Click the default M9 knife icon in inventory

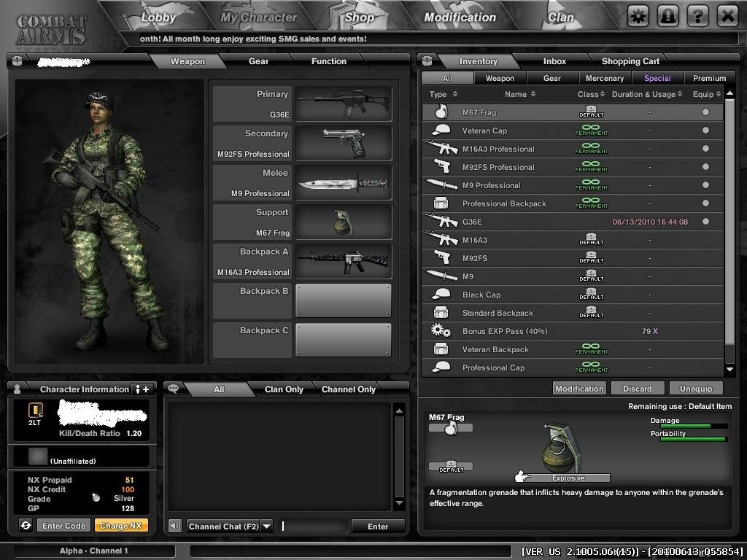(441, 276)
